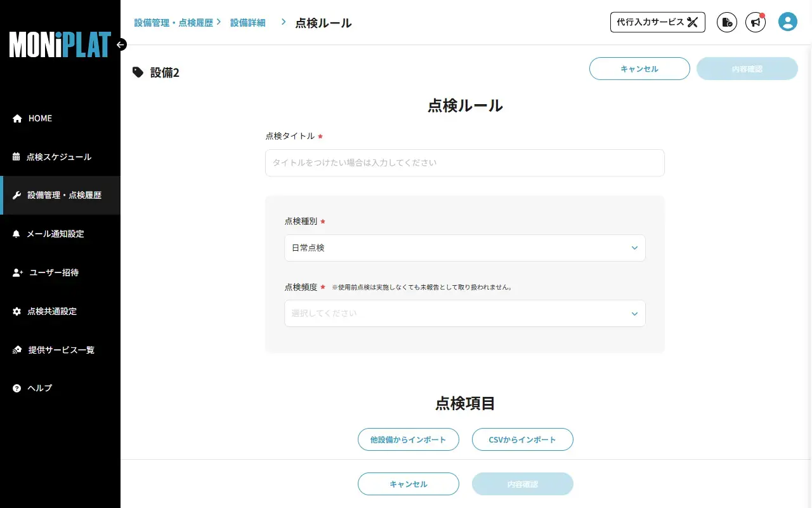Open the 点検種別 dropdown showing 日常点検

[465, 248]
